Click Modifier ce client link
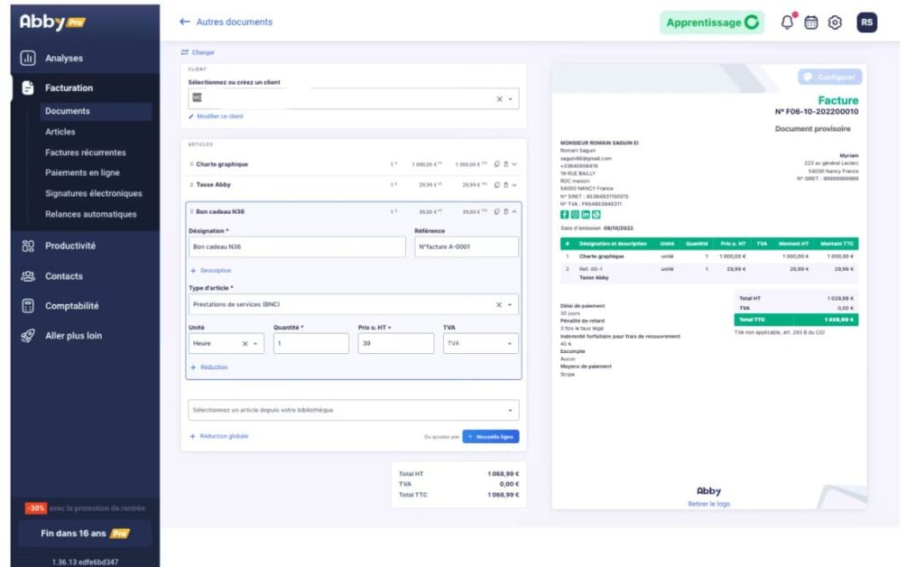The image size is (924, 567). (216, 116)
